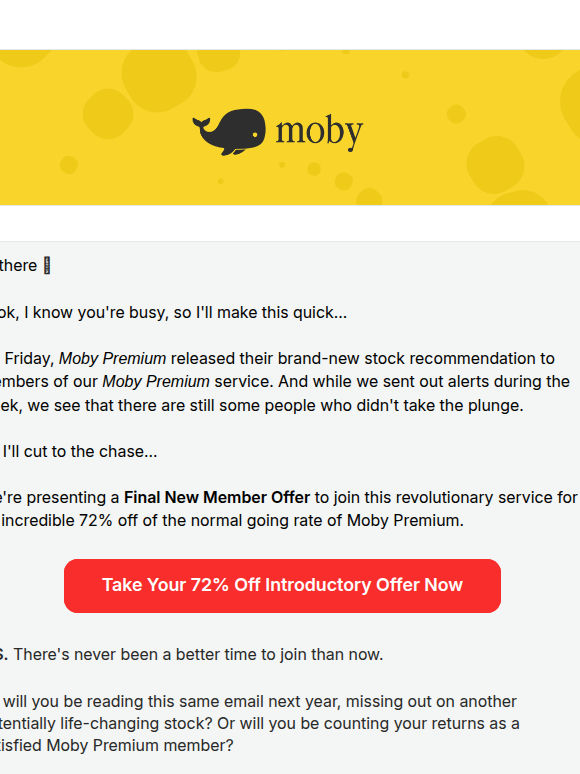Click the emoji after the "there" greeting
580x774 pixels.
click(47, 266)
